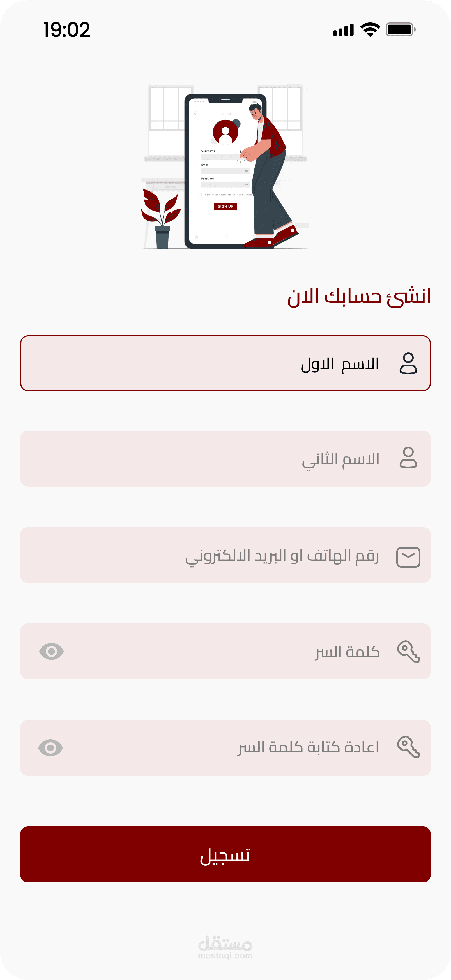Tap the cellular signal bars icon
This screenshot has height=980, width=451.
tap(343, 30)
